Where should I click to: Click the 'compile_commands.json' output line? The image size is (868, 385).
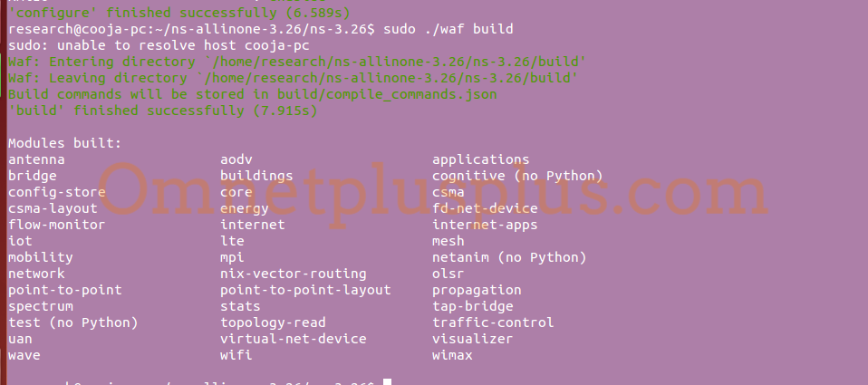pyautogui.click(x=253, y=94)
